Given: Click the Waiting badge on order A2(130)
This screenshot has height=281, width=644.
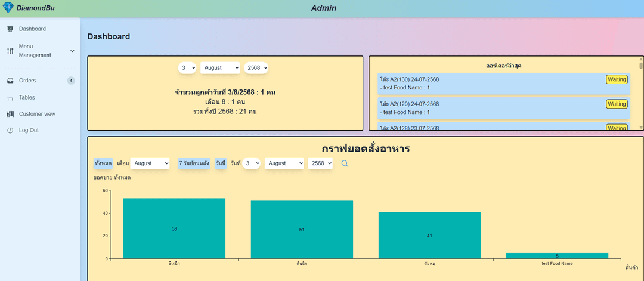Looking at the screenshot, I should click(617, 79).
